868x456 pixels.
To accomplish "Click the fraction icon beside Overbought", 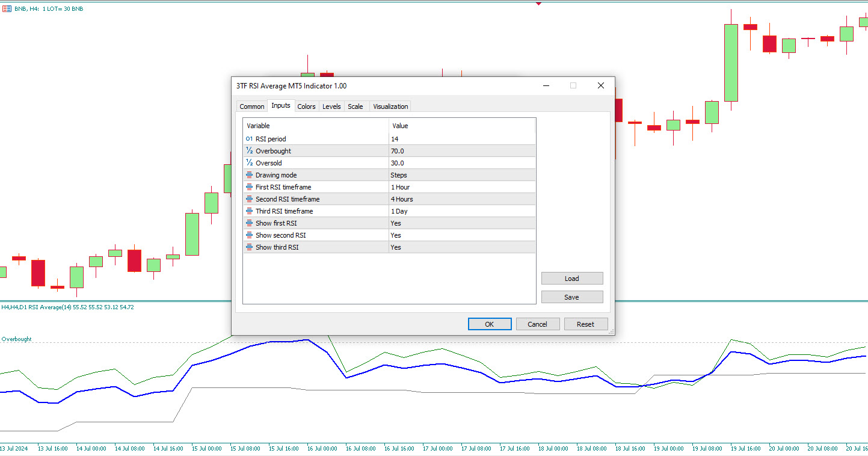I will (x=248, y=151).
